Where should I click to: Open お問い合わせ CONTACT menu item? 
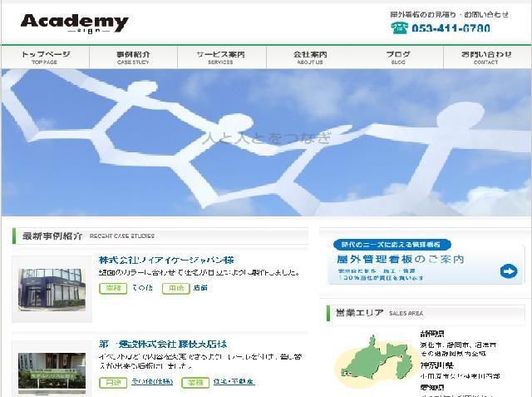pyautogui.click(x=486, y=57)
